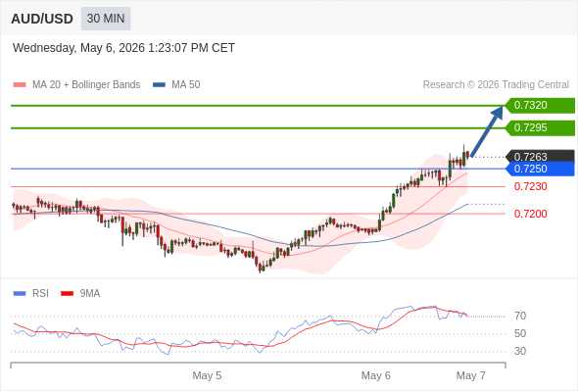Click the 0.7295 green resistance label
Viewport: 578px width, 392px height.
click(540, 128)
